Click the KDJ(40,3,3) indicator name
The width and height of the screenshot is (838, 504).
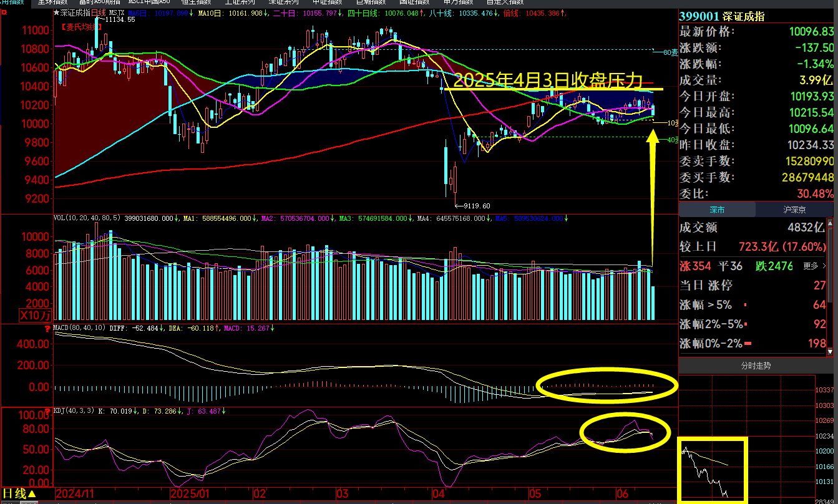click(x=75, y=412)
